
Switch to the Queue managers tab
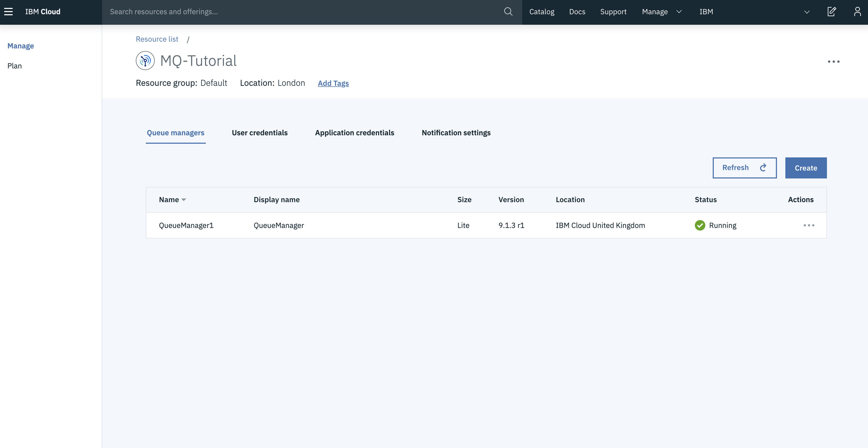[x=176, y=133]
